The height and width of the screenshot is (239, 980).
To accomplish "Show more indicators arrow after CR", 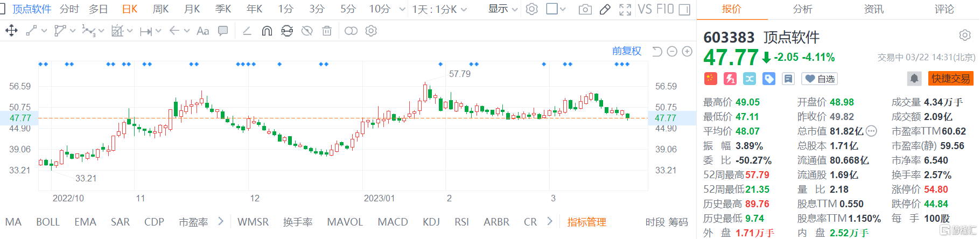I will point(549,221).
